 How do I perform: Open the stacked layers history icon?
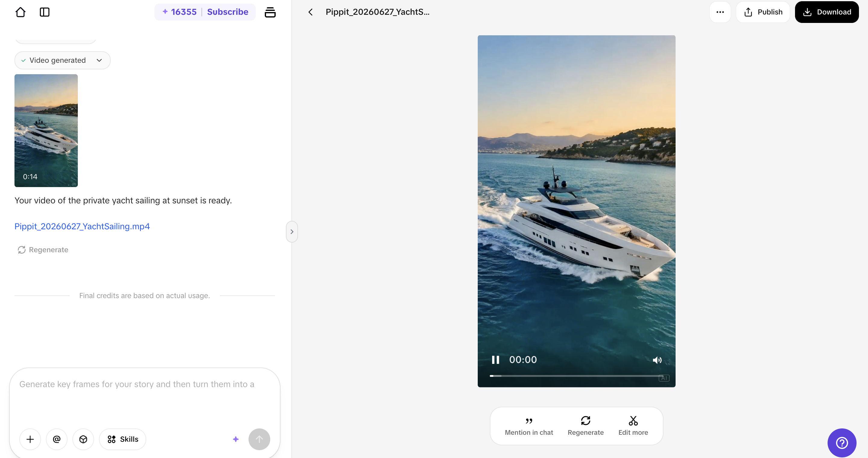point(270,12)
